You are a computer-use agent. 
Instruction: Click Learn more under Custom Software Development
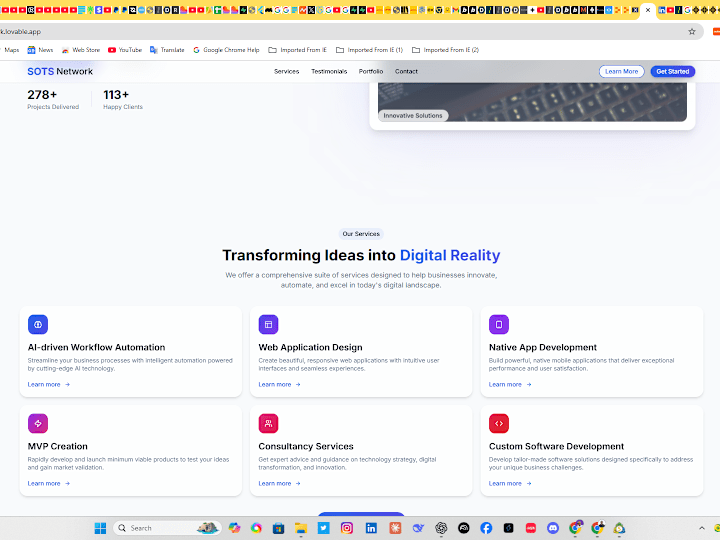pos(510,484)
